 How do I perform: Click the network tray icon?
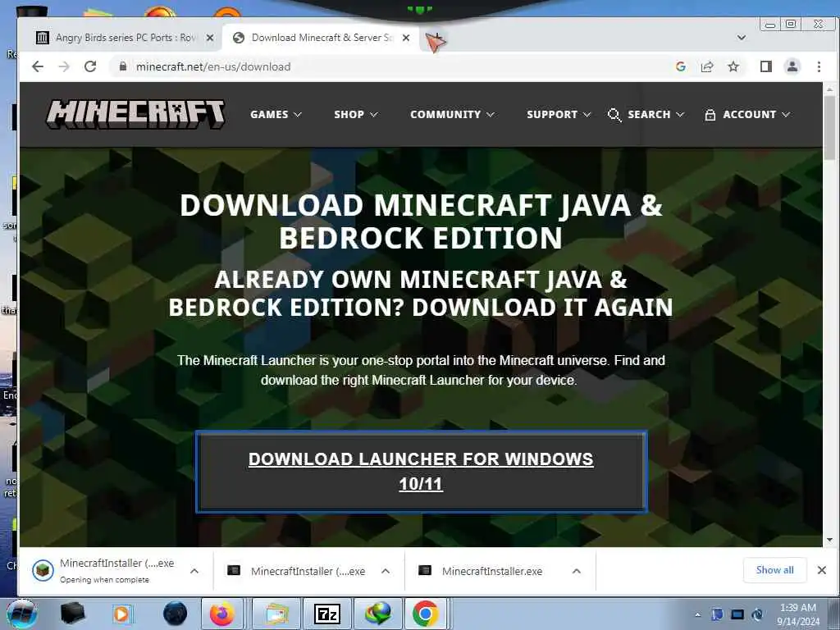point(737,614)
